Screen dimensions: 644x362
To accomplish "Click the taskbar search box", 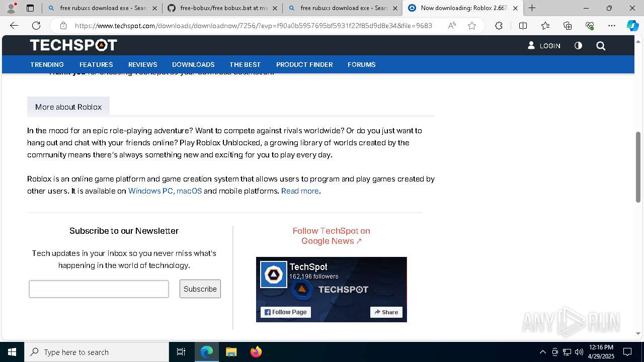I will [x=97, y=352].
